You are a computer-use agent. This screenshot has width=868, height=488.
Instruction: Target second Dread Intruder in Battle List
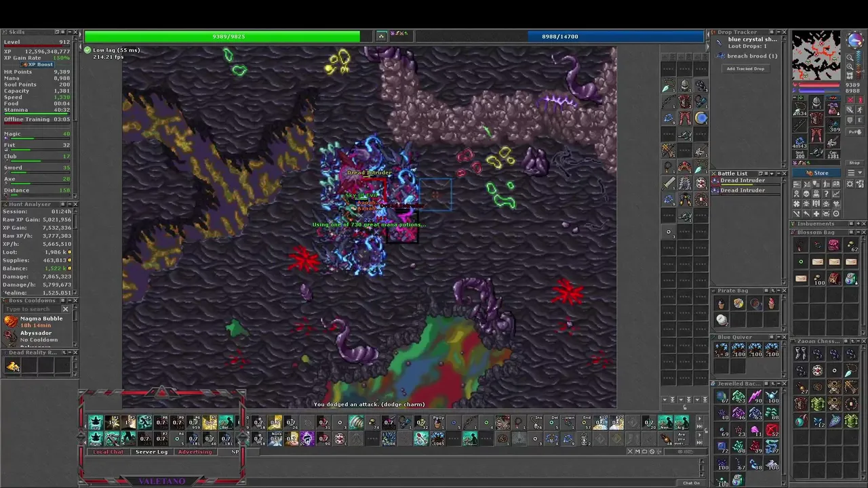(745, 192)
